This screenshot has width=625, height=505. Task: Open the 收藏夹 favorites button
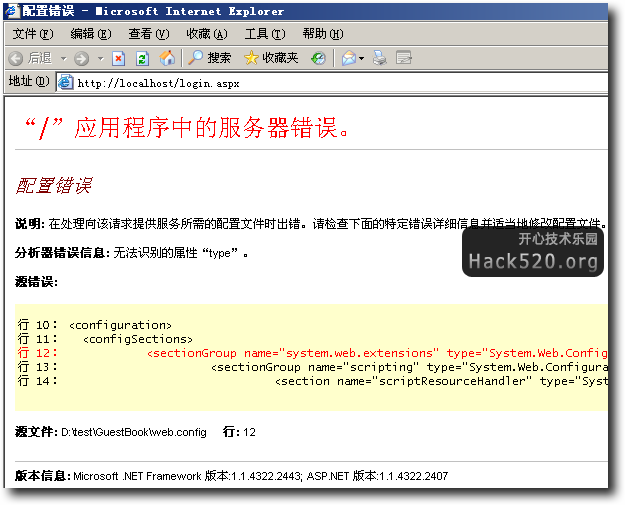271,58
